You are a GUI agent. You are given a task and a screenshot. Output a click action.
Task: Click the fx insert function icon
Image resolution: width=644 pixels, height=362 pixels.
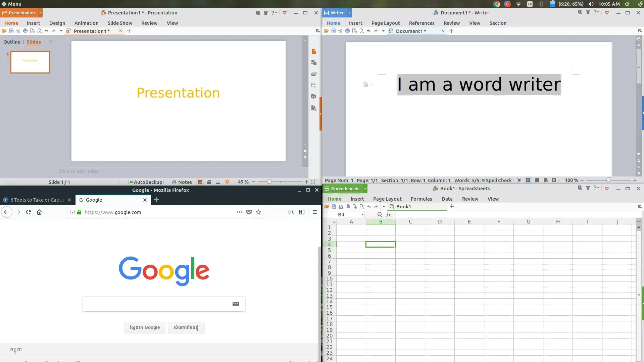[x=389, y=215]
